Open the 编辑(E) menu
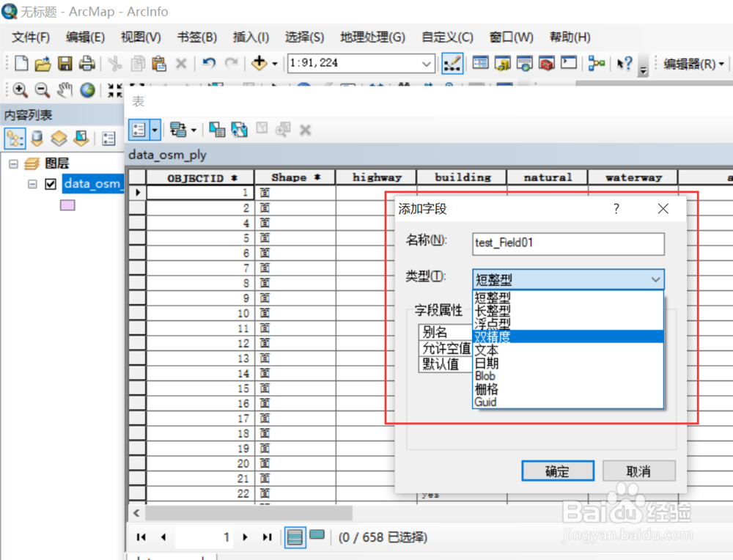The width and height of the screenshot is (733, 560). pyautogui.click(x=86, y=37)
